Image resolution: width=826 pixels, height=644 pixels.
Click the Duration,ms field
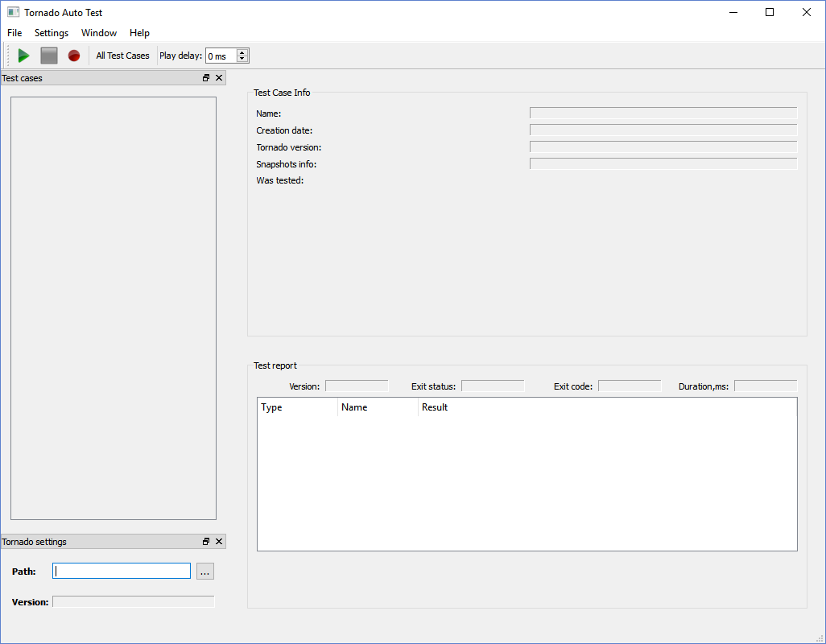[x=766, y=386]
